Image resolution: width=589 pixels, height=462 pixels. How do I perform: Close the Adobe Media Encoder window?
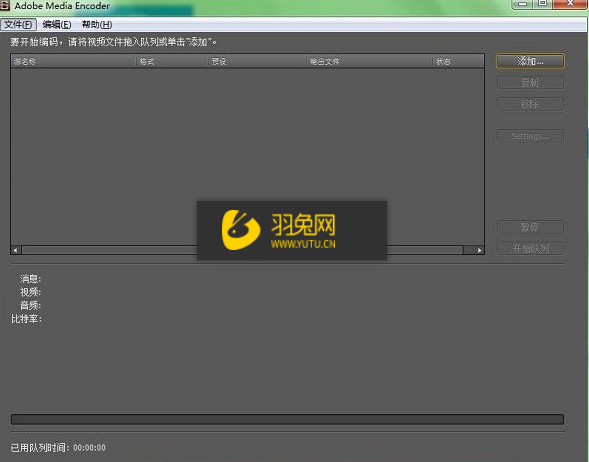click(x=570, y=4)
